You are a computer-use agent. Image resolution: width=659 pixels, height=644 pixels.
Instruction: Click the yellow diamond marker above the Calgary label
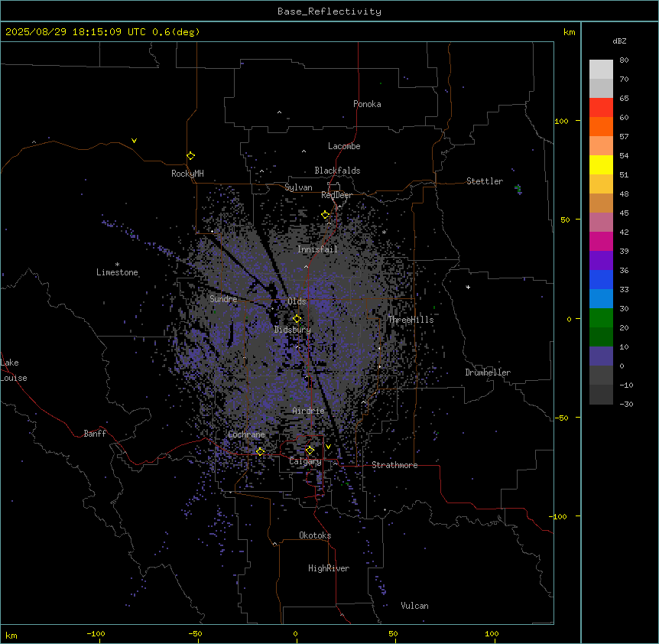(x=310, y=450)
